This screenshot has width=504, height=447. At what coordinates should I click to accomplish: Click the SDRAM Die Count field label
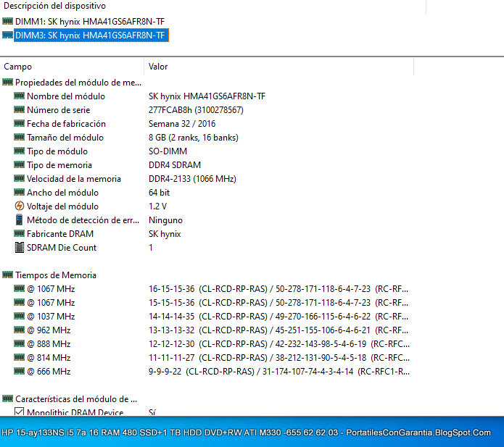pos(62,248)
